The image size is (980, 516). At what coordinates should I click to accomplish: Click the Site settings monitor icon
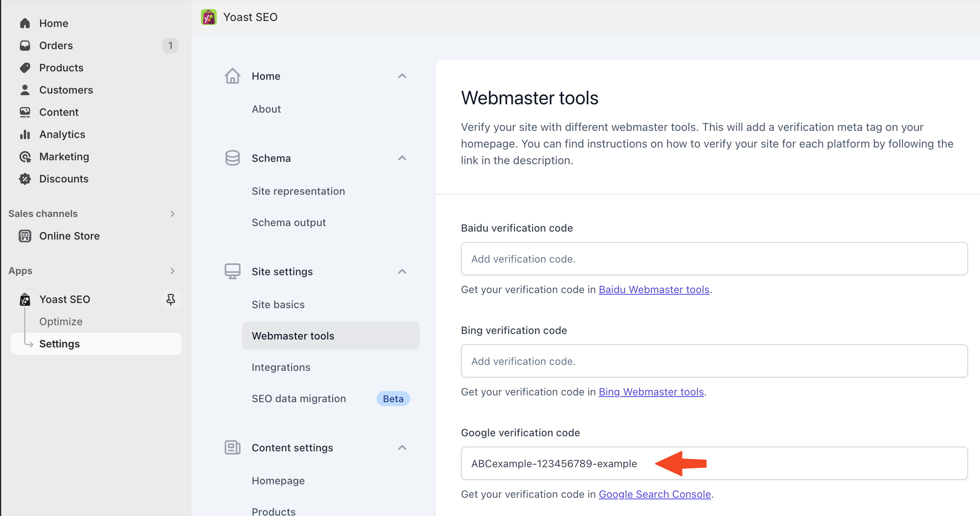[x=233, y=271]
